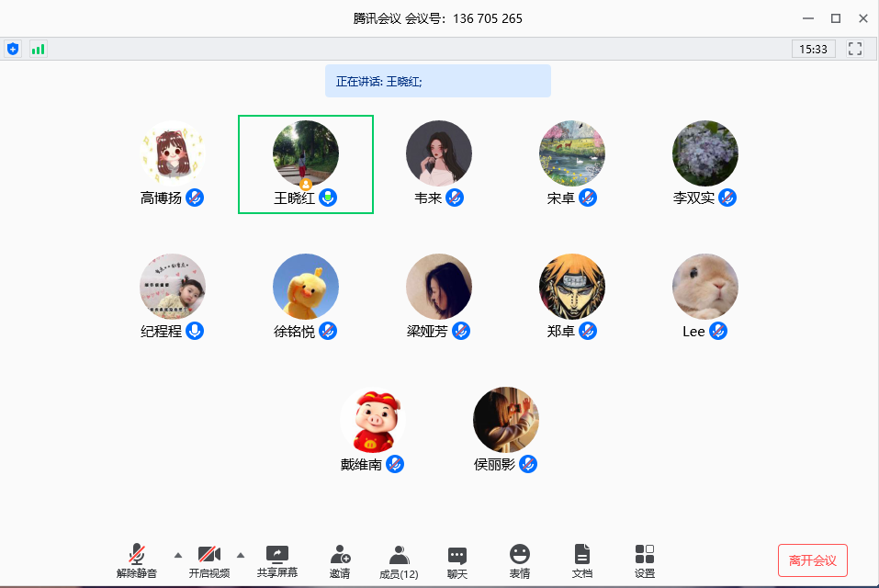The width and height of the screenshot is (879, 588).
Task: Open the Documents (文档) icon
Action: point(582,560)
